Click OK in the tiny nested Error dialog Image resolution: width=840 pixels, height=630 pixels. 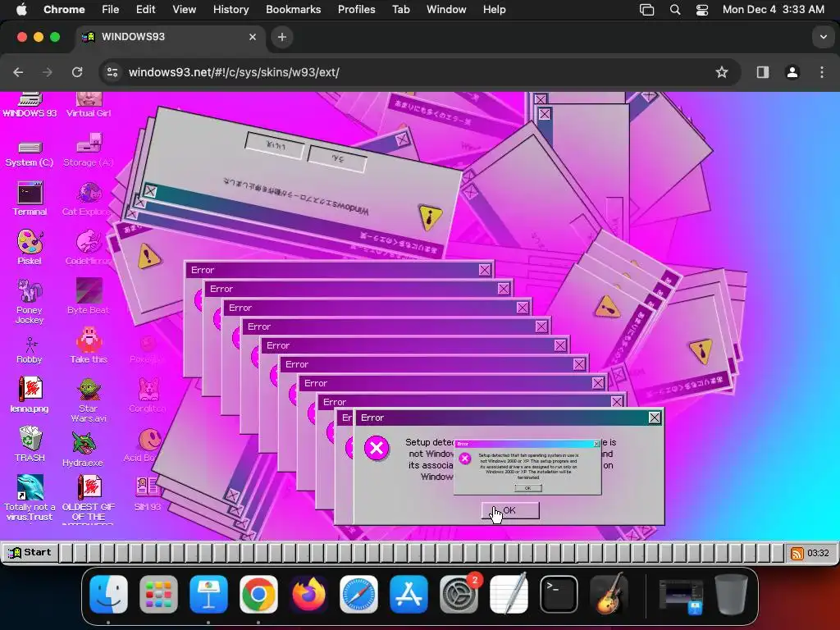tap(528, 488)
